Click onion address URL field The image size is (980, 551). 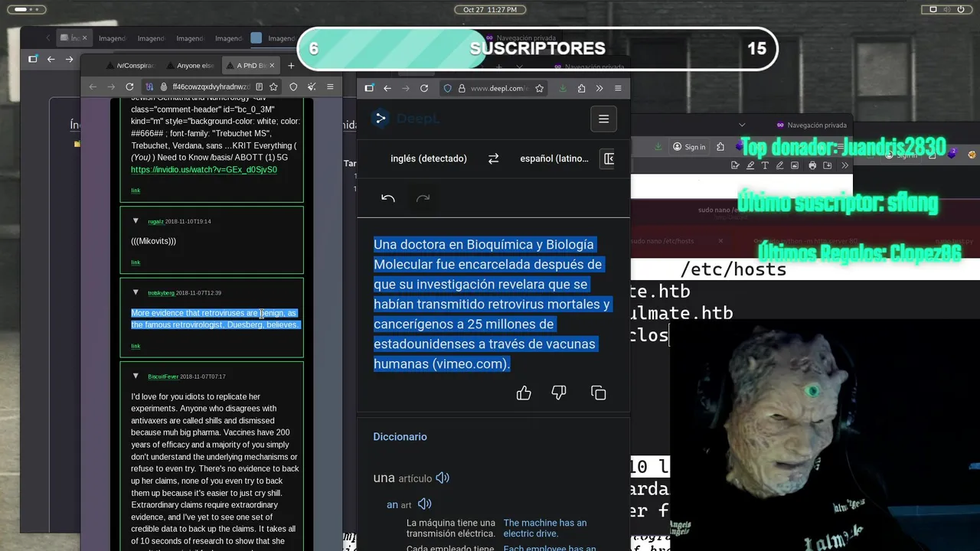[211, 86]
